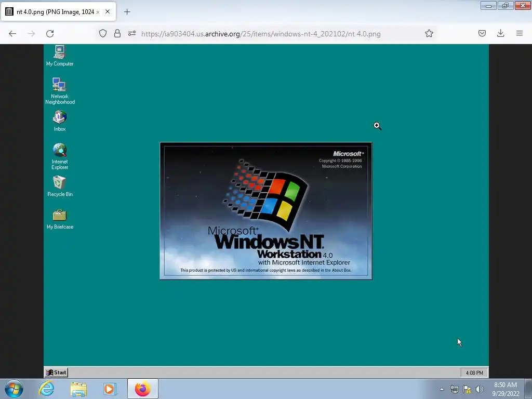This screenshot has height=399, width=532.
Task: Close the nt 4.0.png tab
Action: tap(108, 11)
